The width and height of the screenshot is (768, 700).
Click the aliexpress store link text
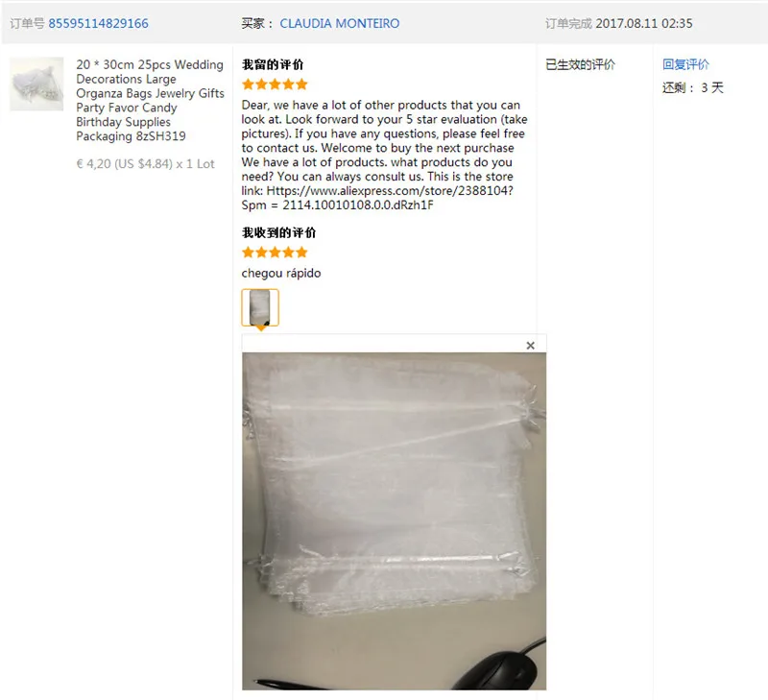390,190
